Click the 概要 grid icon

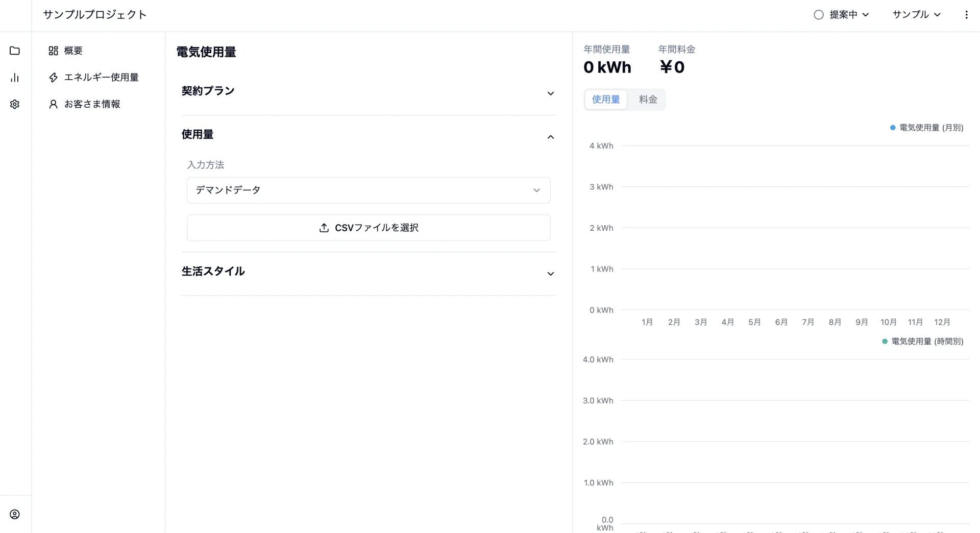point(53,51)
